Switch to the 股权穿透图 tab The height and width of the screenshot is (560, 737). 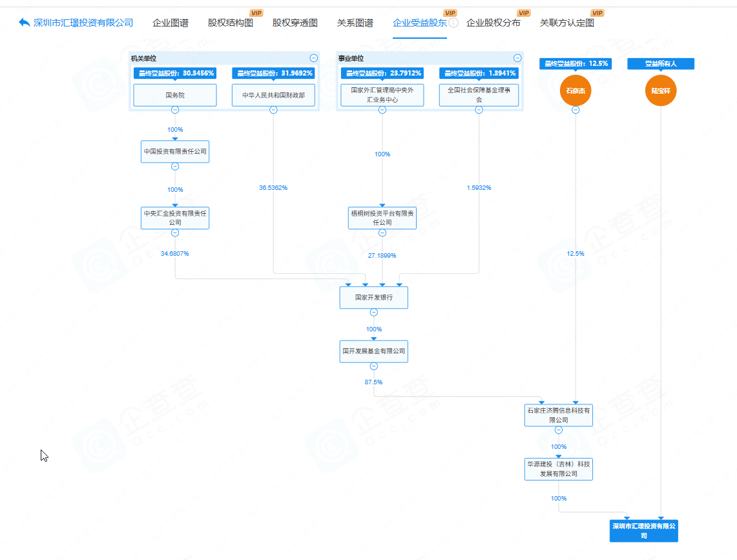295,23
